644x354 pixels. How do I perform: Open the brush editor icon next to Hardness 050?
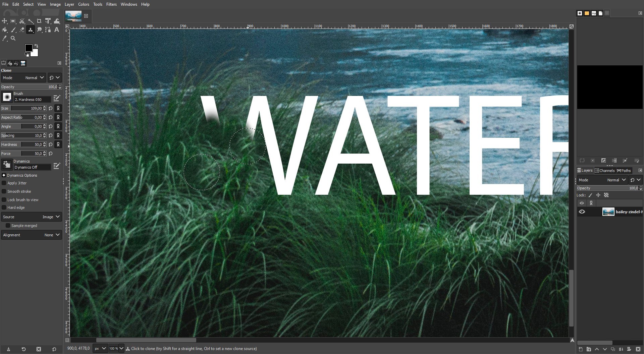point(56,98)
